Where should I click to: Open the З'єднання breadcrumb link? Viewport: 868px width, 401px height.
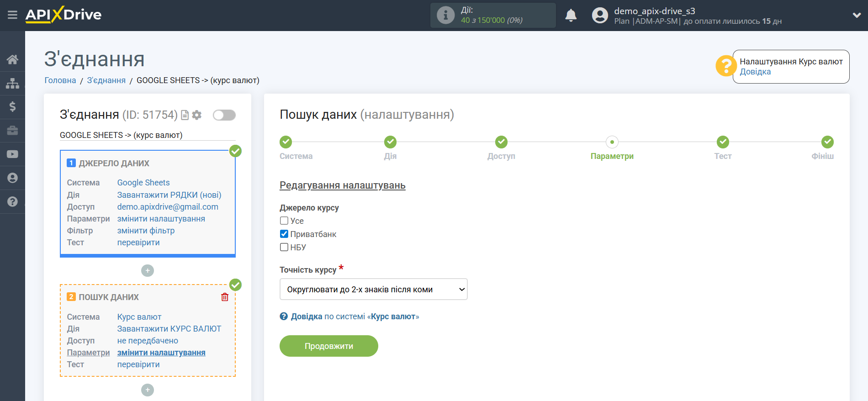click(x=106, y=80)
